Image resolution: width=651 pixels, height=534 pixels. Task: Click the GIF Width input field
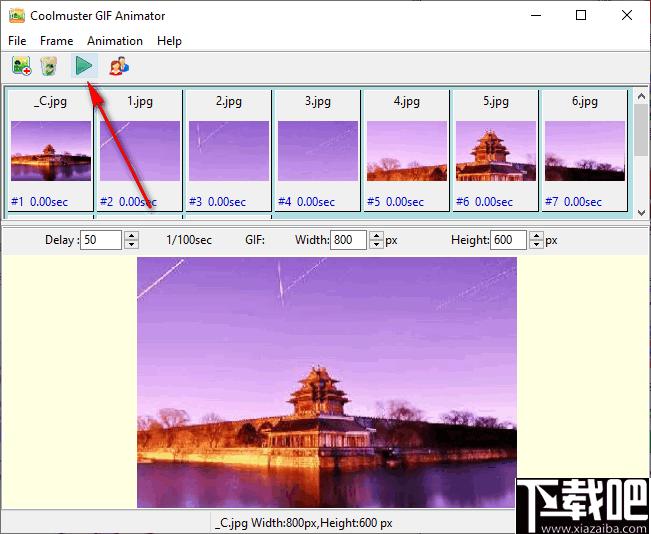(x=348, y=240)
